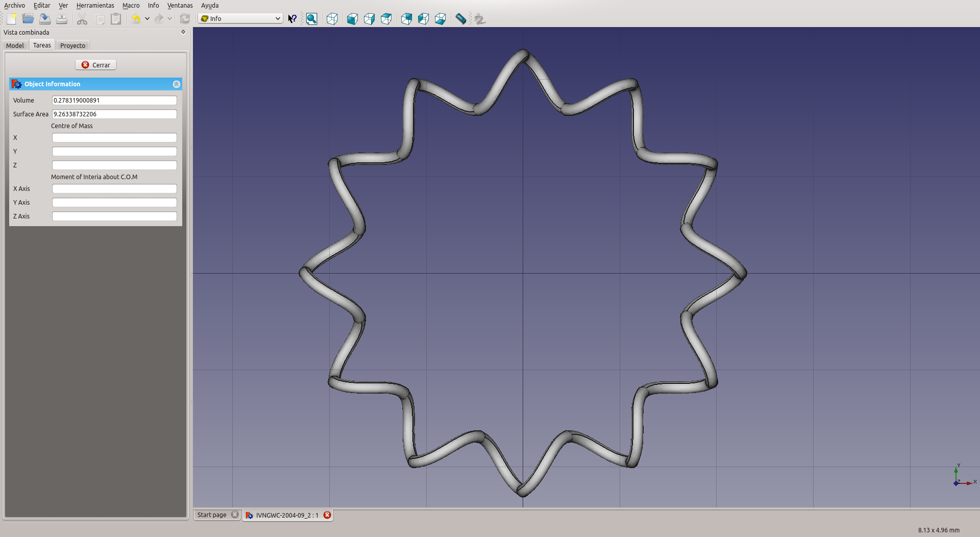Click the axis orientation indicator
Screen dimensions: 980x537
click(964, 476)
